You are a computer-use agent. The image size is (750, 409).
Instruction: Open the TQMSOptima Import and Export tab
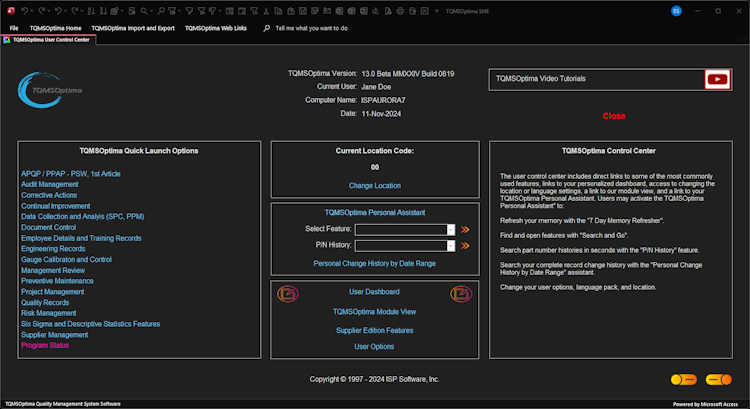pyautogui.click(x=133, y=28)
